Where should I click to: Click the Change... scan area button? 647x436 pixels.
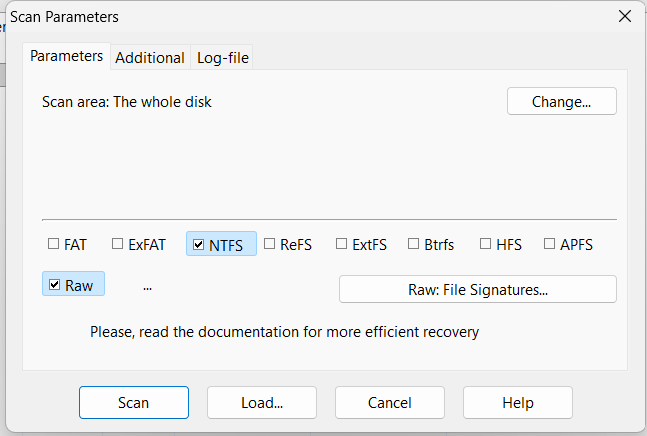coord(561,101)
